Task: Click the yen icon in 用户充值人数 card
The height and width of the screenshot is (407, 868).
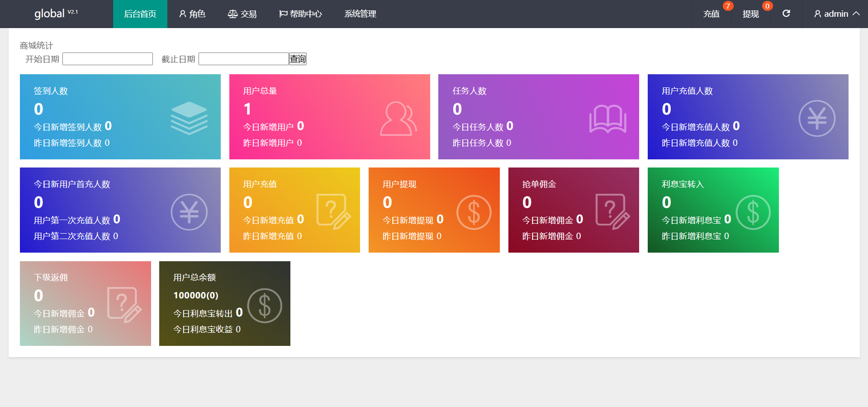Action: (816, 119)
